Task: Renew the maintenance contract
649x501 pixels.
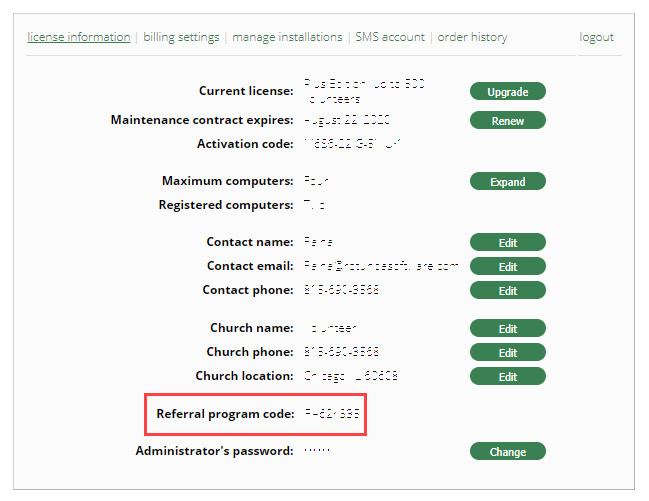Action: [507, 121]
